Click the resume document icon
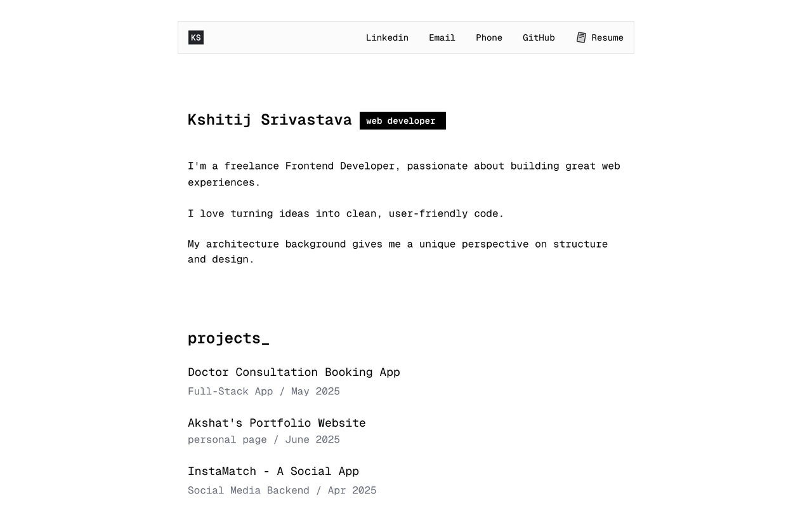Screen dimensions: 812x508 tap(581, 37)
